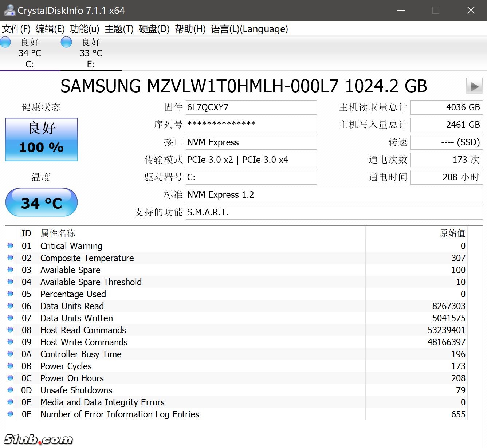Click status orb beside Percentage Used
487x448 pixels.
[10, 294]
